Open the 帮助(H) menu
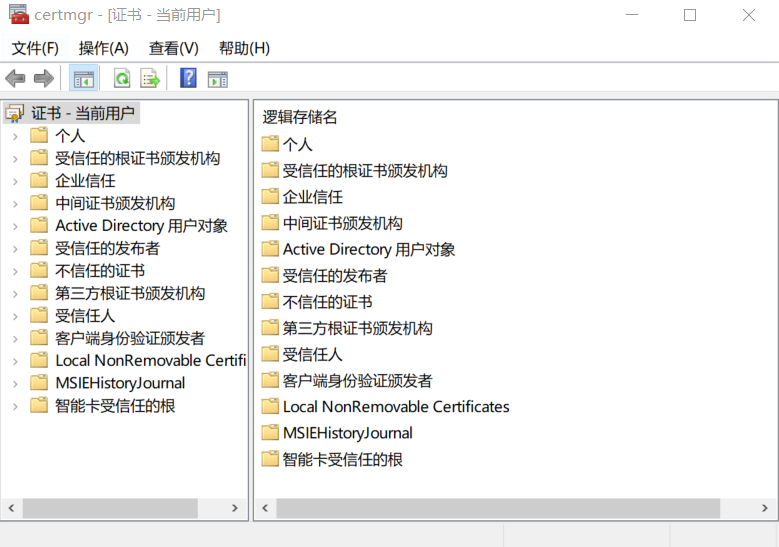This screenshot has width=779, height=547. pyautogui.click(x=244, y=48)
